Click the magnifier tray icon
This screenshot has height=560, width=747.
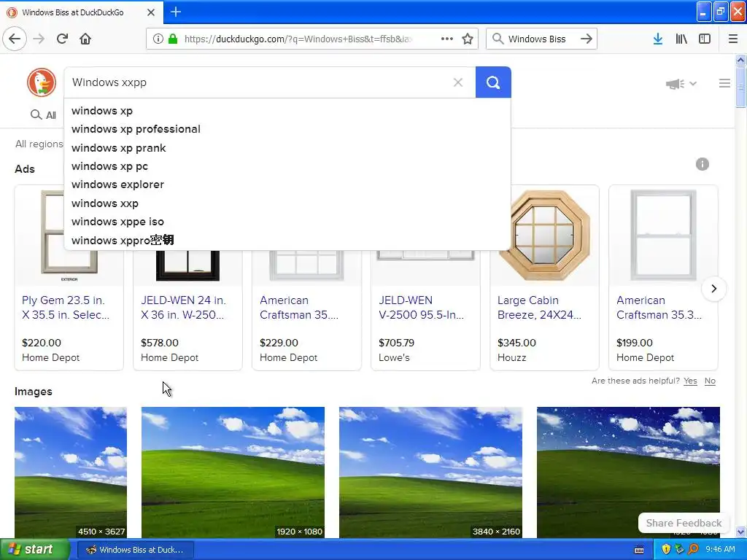[x=693, y=550]
